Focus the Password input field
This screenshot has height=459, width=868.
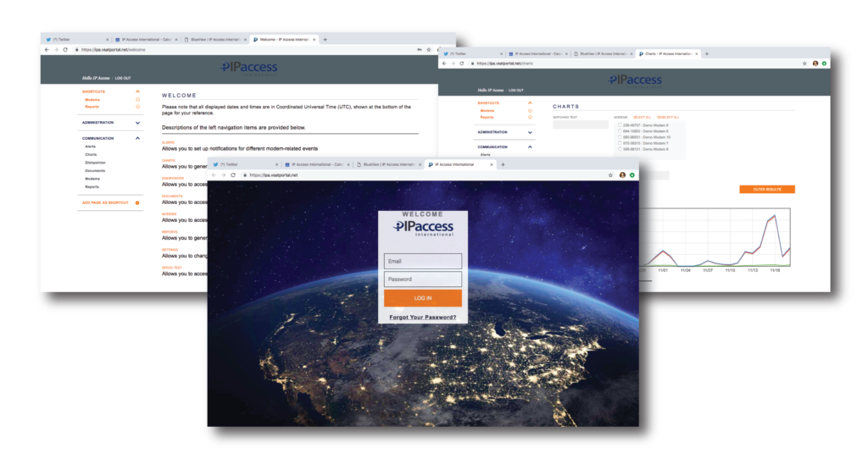pos(422,279)
